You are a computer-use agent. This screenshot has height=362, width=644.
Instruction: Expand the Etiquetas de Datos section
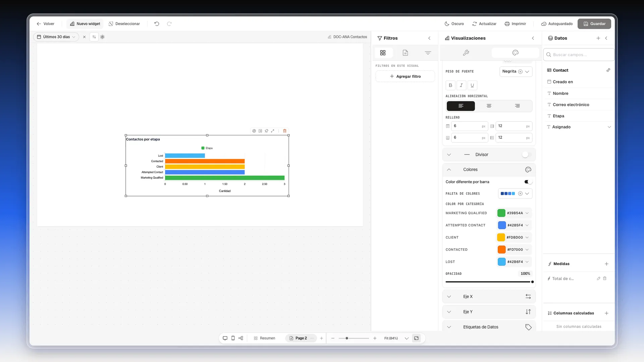click(449, 327)
